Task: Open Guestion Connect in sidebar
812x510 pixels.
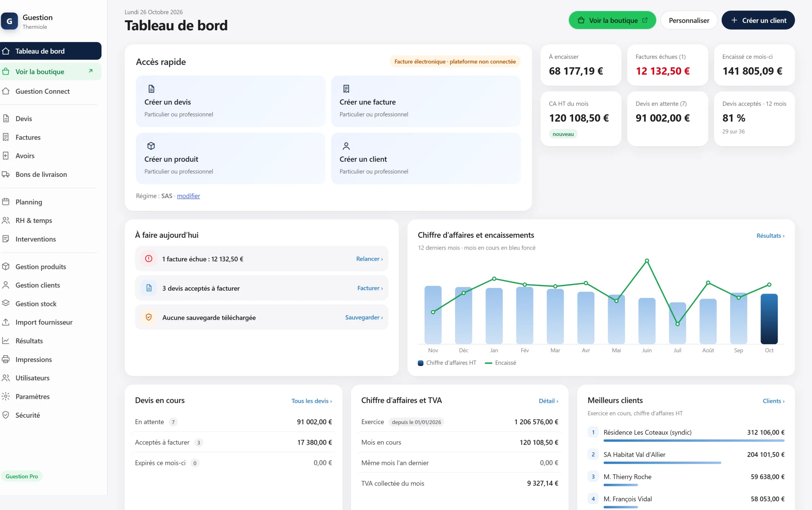Action: 51,91
